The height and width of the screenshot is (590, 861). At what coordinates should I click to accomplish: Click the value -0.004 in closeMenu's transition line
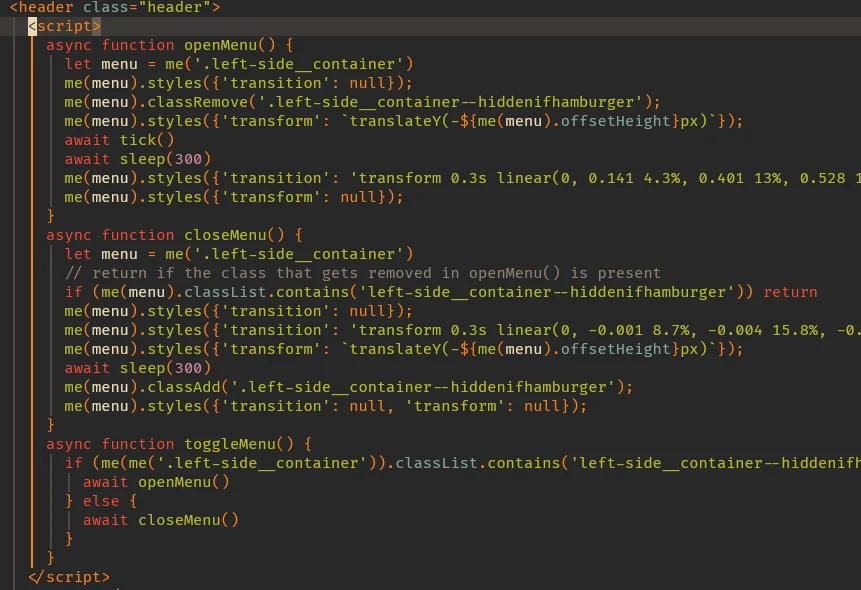735,330
